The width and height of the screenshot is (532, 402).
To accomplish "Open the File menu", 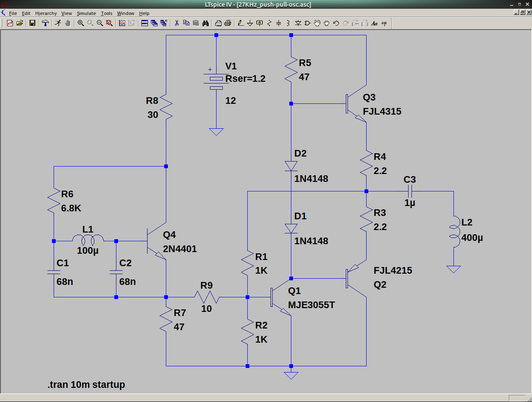I will click(13, 13).
